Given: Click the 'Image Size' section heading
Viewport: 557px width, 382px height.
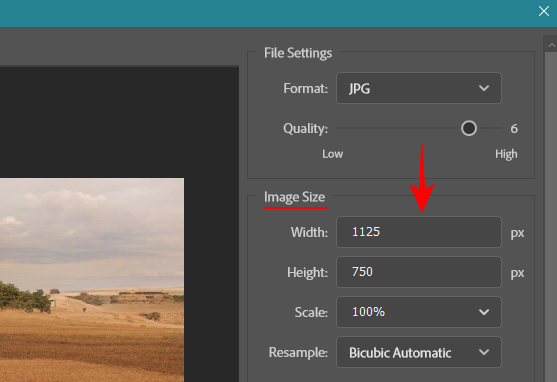Looking at the screenshot, I should [x=294, y=197].
